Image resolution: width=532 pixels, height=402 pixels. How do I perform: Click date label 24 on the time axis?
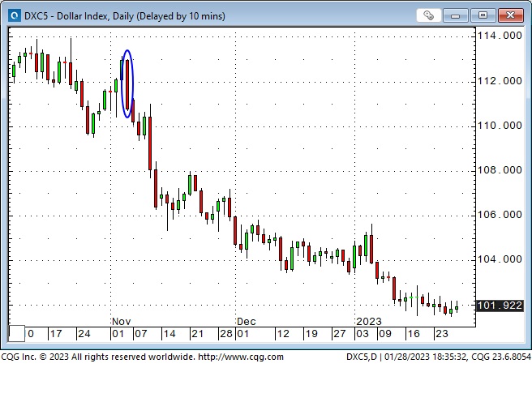click(x=84, y=334)
